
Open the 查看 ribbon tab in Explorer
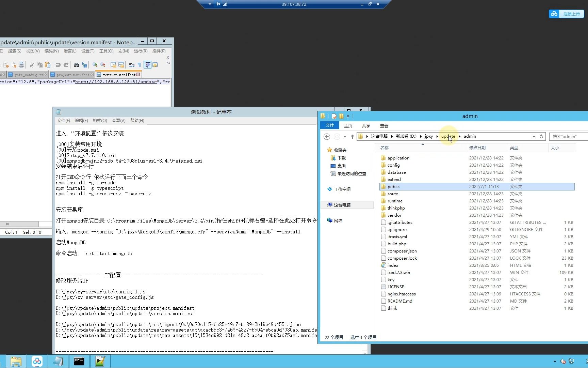point(384,126)
